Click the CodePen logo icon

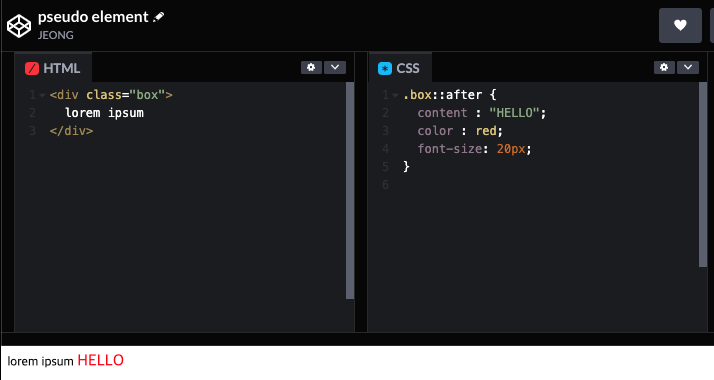point(19,26)
